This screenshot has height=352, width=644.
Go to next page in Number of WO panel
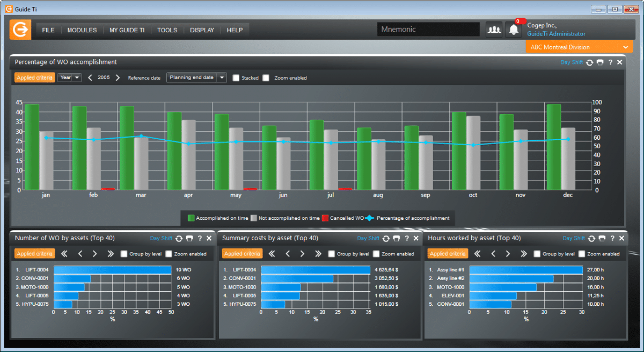pos(95,254)
